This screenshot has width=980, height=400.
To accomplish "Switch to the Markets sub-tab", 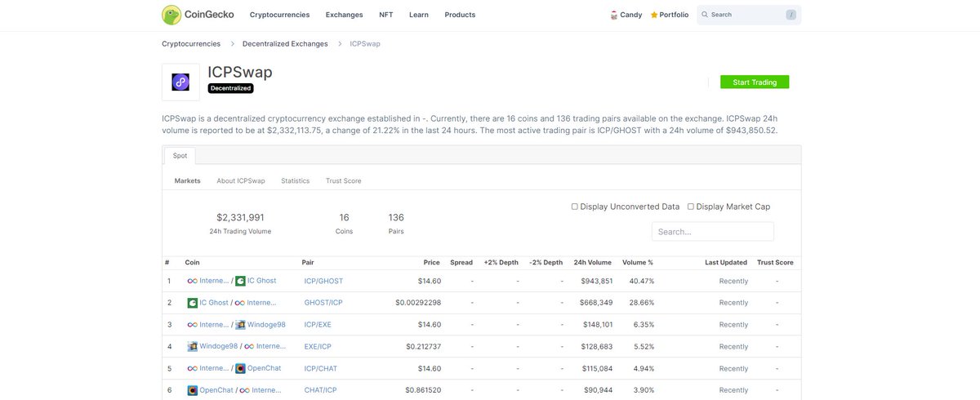I will (x=188, y=180).
